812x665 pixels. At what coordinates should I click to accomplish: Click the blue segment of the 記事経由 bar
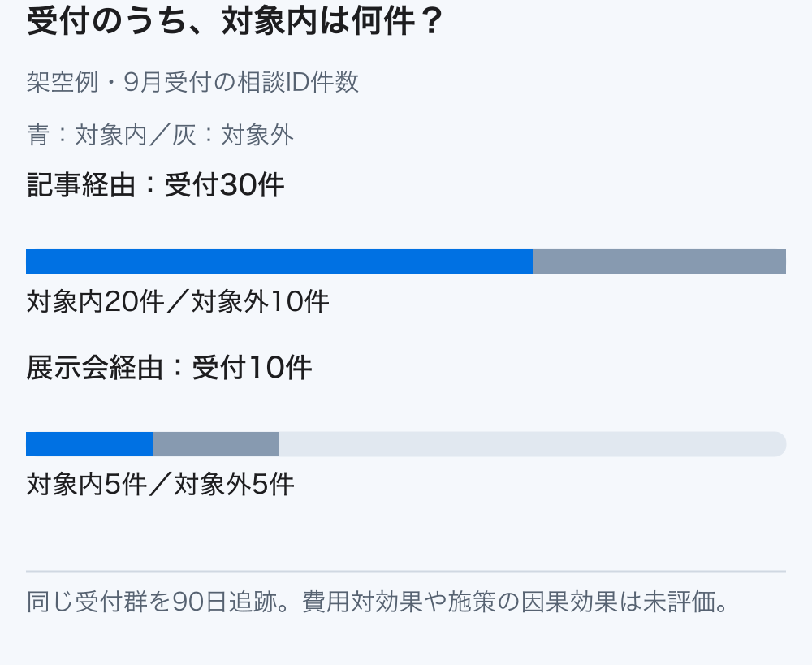[279, 261]
